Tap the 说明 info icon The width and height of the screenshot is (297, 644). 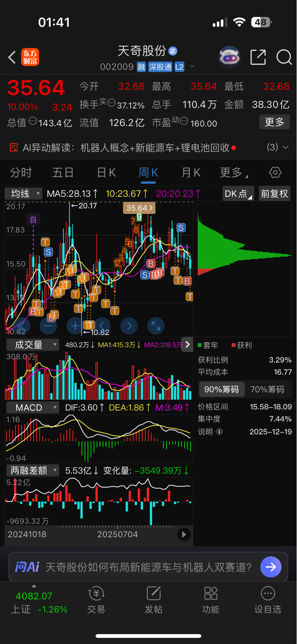[x=219, y=432]
